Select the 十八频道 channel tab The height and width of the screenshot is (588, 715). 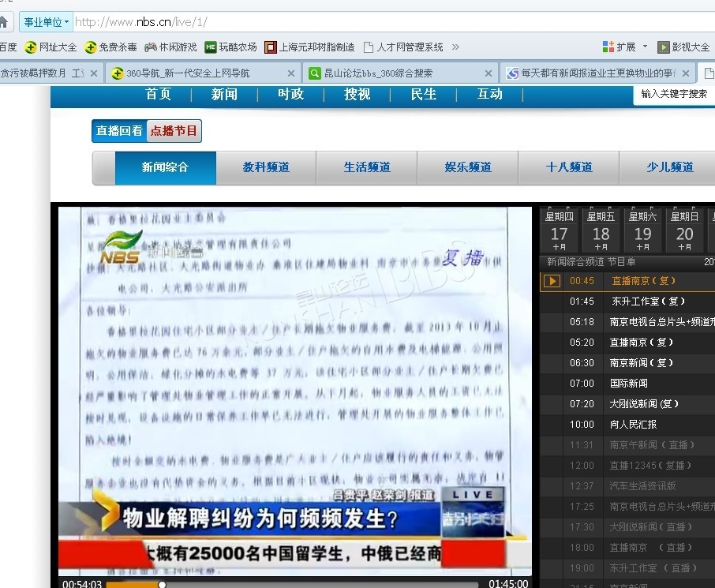click(569, 167)
